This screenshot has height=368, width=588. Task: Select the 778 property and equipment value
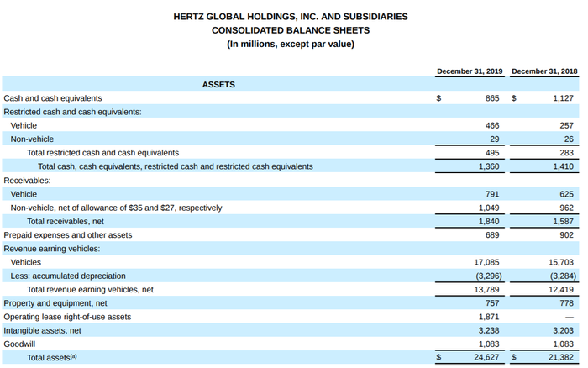567,303
